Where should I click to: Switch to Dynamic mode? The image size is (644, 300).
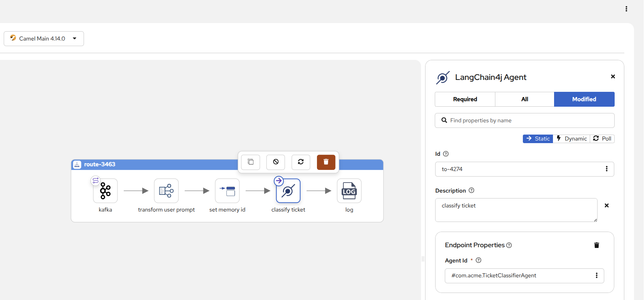point(572,139)
